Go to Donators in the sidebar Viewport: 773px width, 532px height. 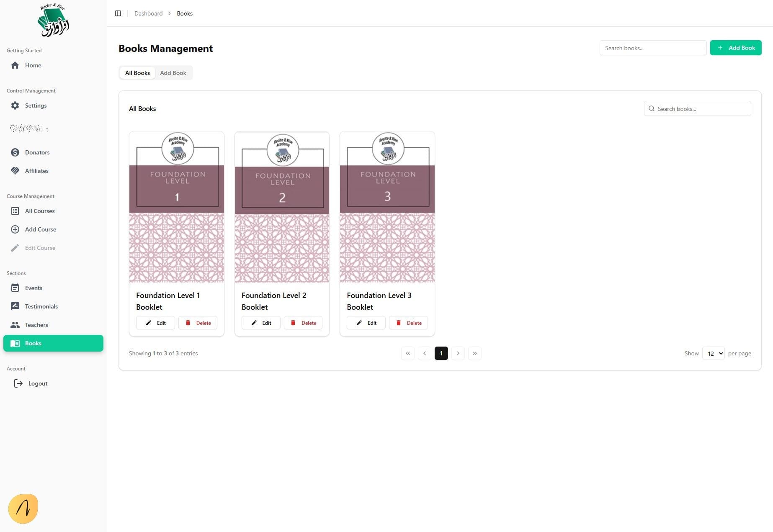[37, 152]
